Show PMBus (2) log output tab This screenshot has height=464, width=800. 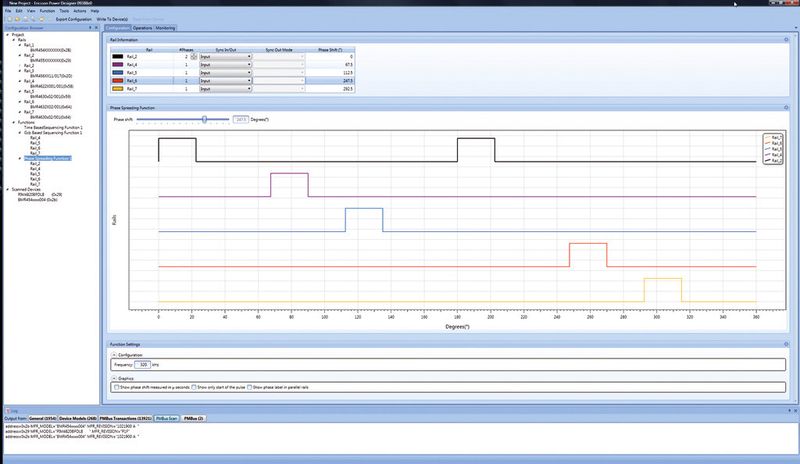pyautogui.click(x=193, y=419)
